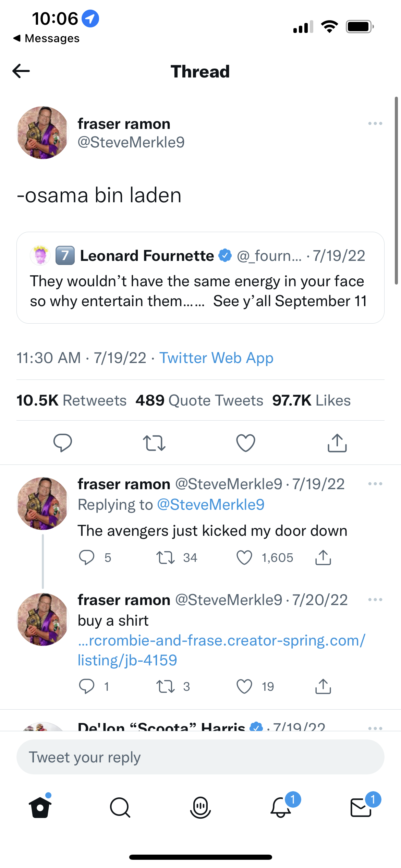
Task: Tap the Tweet your reply field
Action: point(200,757)
